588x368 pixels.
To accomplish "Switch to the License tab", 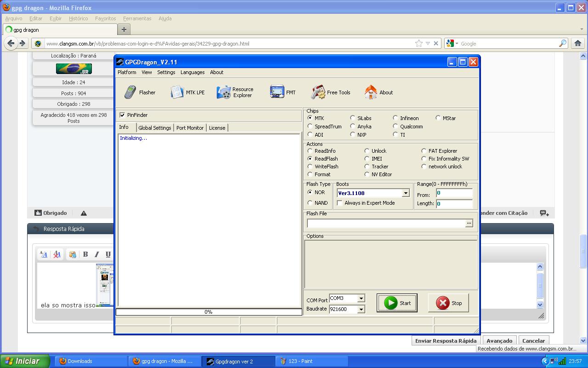I will (x=217, y=128).
